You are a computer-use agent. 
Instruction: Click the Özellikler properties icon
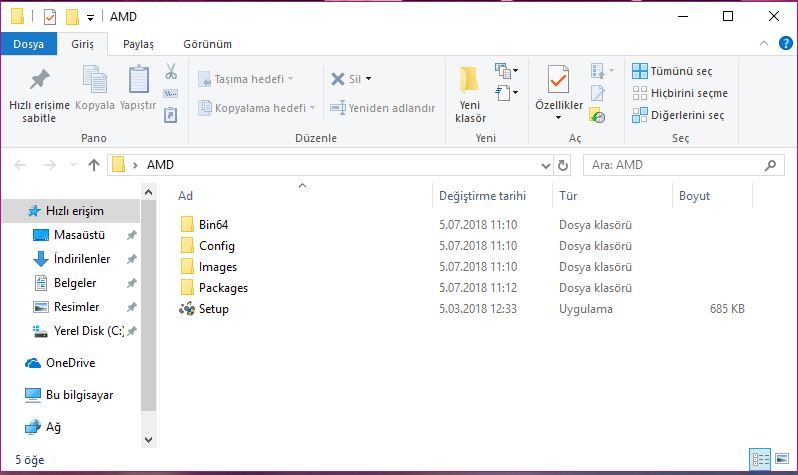[x=558, y=79]
